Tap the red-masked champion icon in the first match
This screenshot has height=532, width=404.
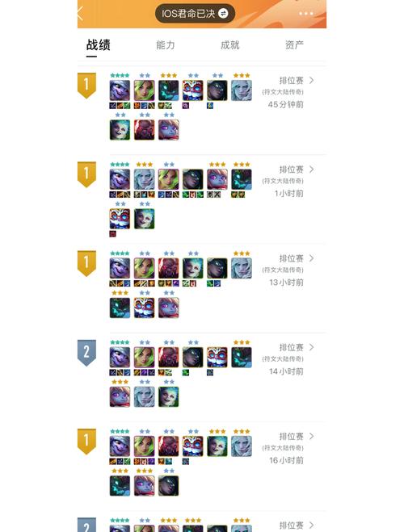193,90
